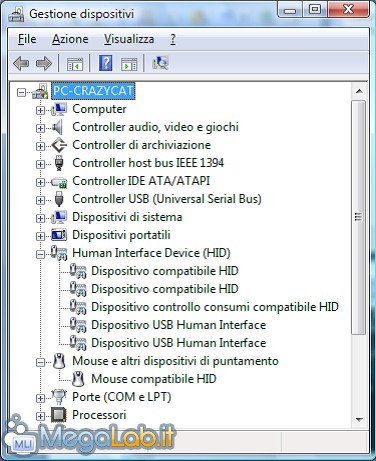Select first Dispositivo compatibile HID entry

coord(165,271)
